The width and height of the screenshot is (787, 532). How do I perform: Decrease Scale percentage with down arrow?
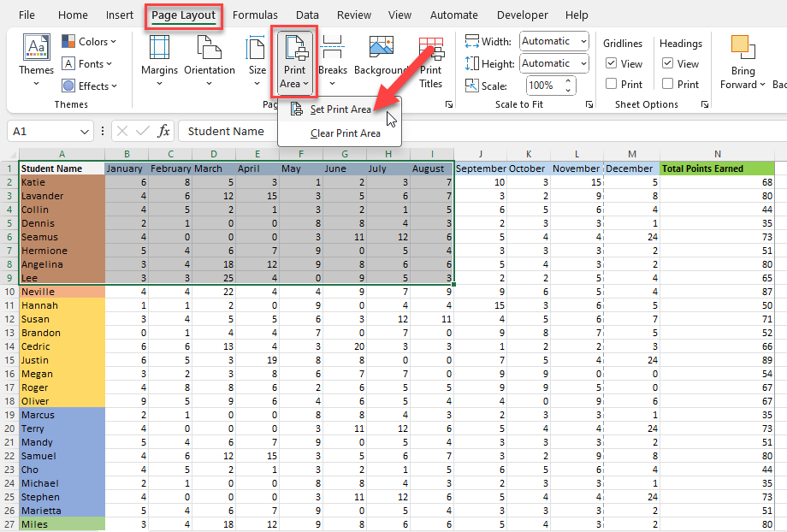[568, 91]
